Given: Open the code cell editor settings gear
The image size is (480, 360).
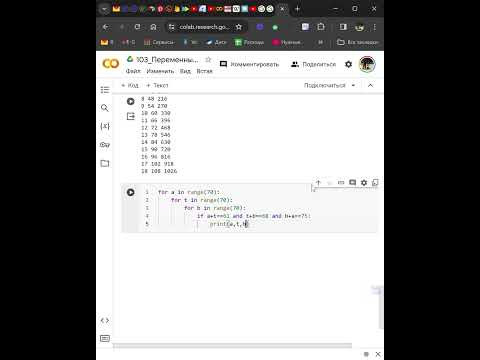Looking at the screenshot, I should coord(364,183).
